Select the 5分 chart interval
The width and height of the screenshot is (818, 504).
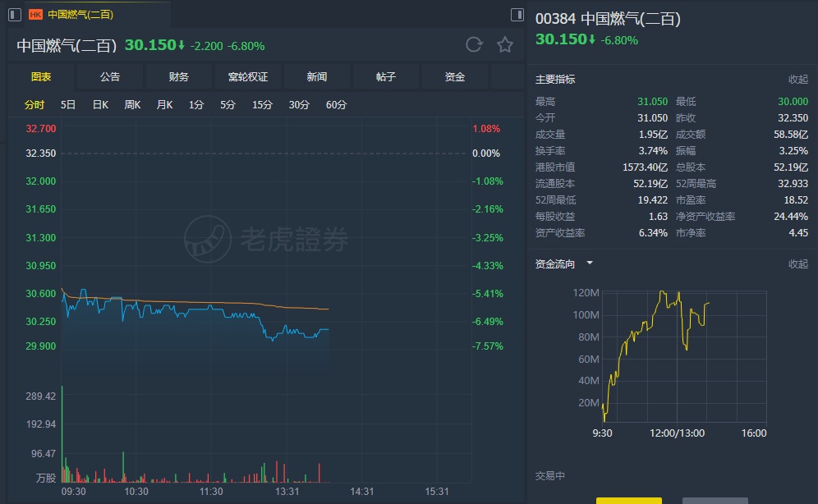[227, 105]
